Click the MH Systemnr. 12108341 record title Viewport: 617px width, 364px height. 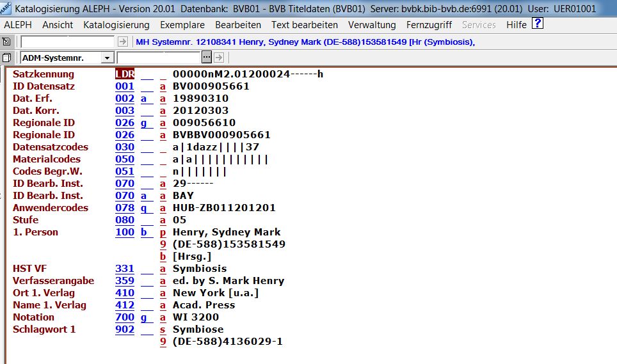(305, 42)
